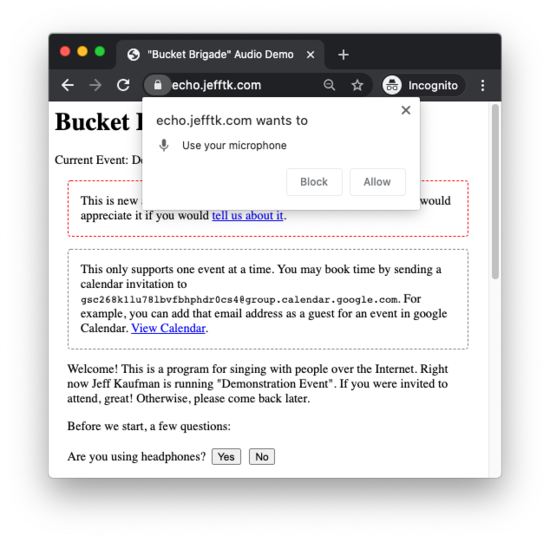Open a new tab with plus button
Viewport: 550px width, 542px height.
pos(343,55)
